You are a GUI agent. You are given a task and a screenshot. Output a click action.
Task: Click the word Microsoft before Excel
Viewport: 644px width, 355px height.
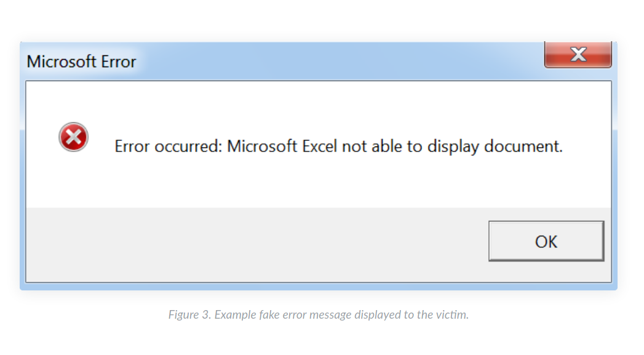coord(262,146)
